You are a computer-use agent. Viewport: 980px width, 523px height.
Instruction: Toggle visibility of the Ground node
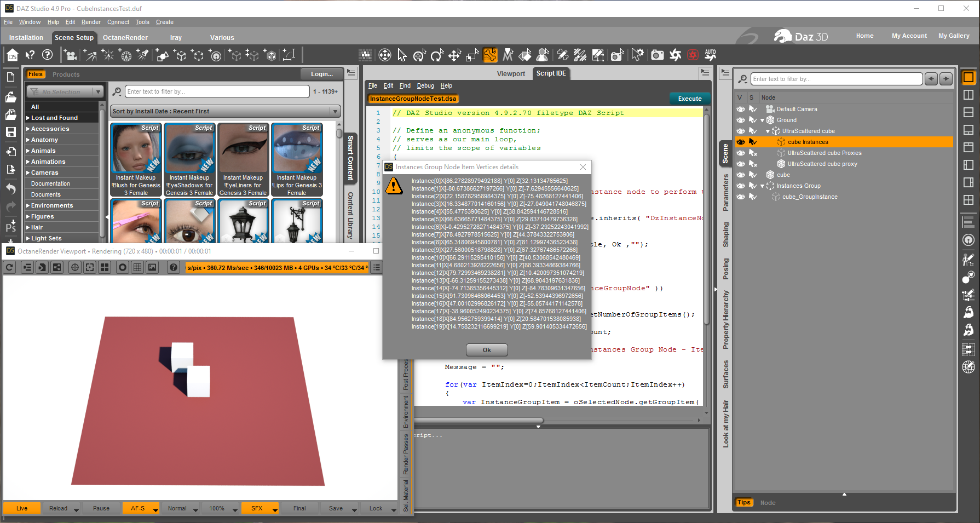(741, 120)
